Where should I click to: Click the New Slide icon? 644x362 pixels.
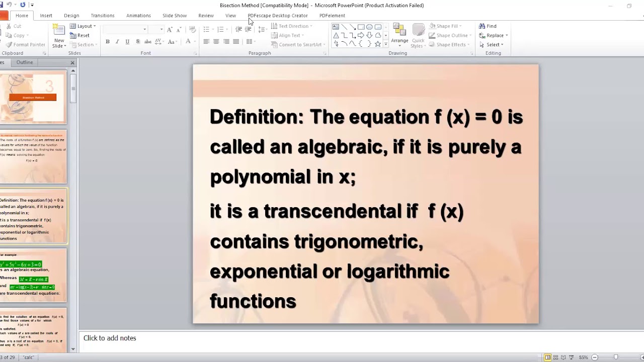tap(59, 30)
